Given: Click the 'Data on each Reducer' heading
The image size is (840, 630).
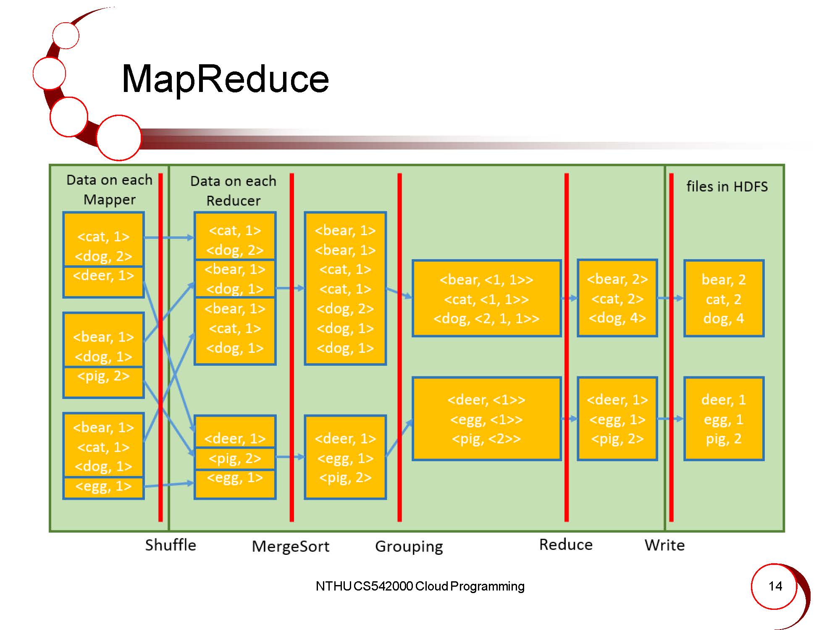Looking at the screenshot, I should [x=233, y=191].
